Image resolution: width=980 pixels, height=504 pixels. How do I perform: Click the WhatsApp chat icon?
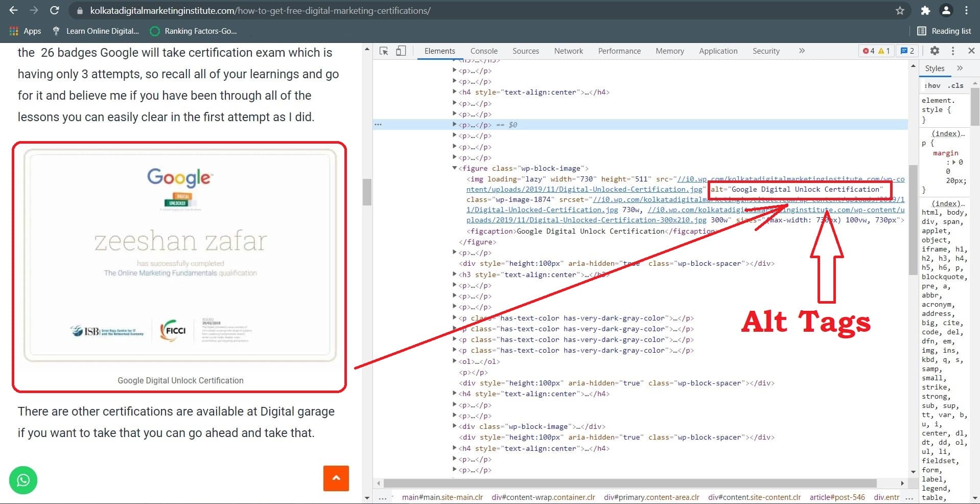pos(23,480)
